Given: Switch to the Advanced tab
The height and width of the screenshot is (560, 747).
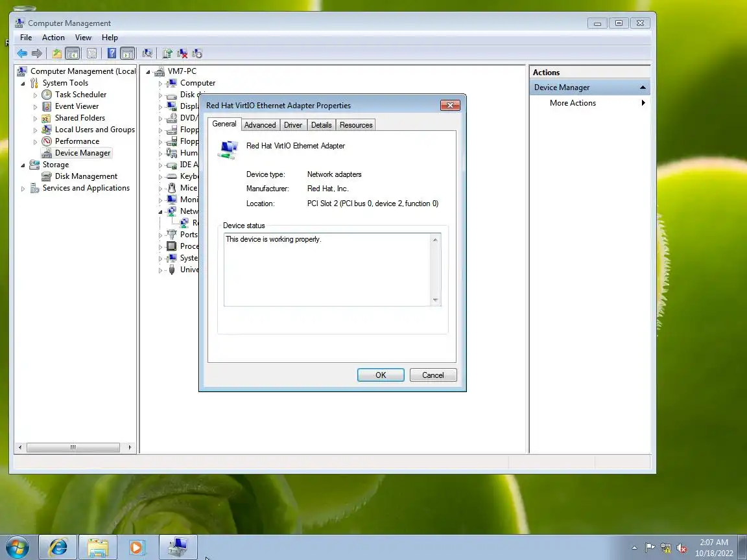Looking at the screenshot, I should tap(259, 124).
